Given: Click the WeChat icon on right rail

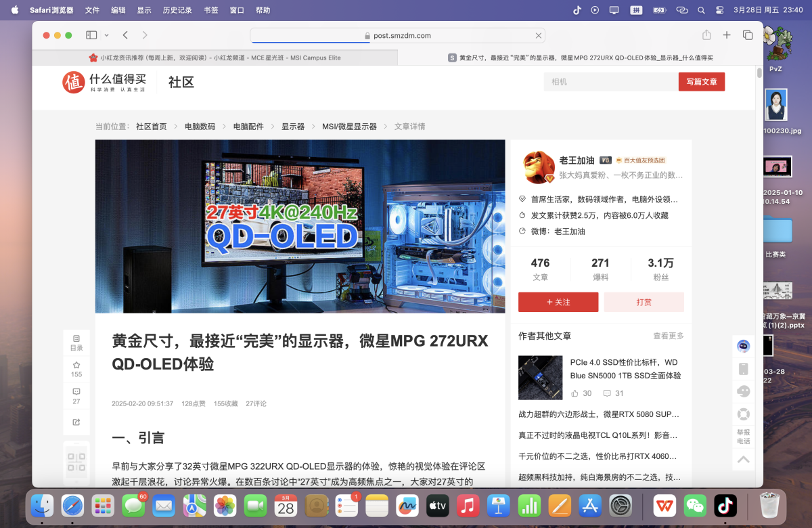Looking at the screenshot, I should [x=744, y=391].
